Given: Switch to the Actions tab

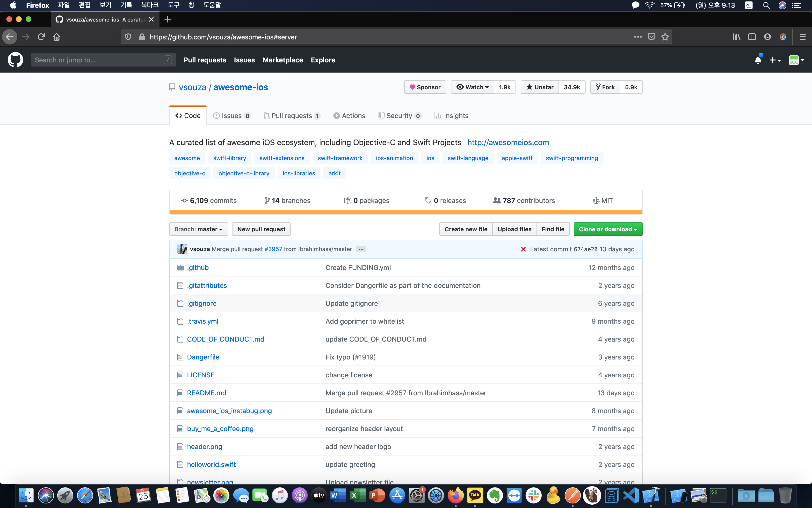Looking at the screenshot, I should pyautogui.click(x=349, y=116).
